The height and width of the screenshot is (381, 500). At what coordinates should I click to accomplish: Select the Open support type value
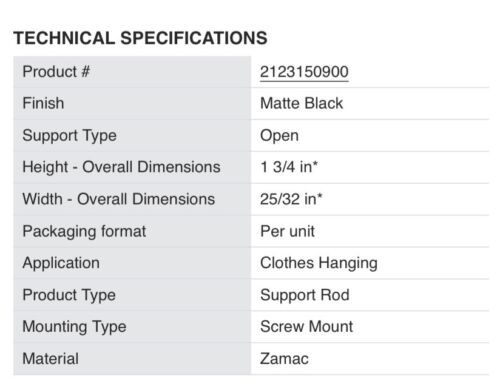pos(279,136)
